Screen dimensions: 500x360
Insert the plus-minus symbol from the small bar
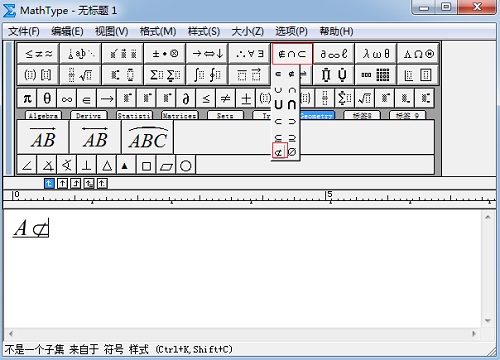coord(246,98)
